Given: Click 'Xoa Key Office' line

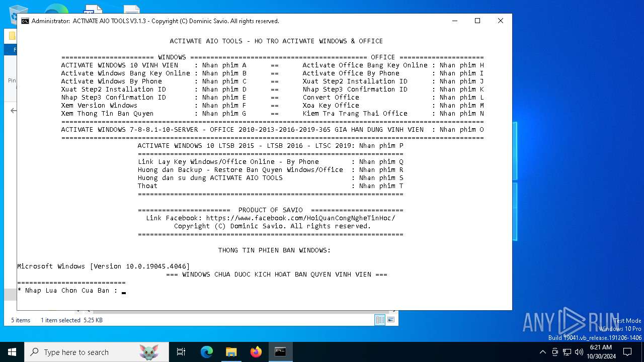Looking at the screenshot, I should (x=393, y=106).
